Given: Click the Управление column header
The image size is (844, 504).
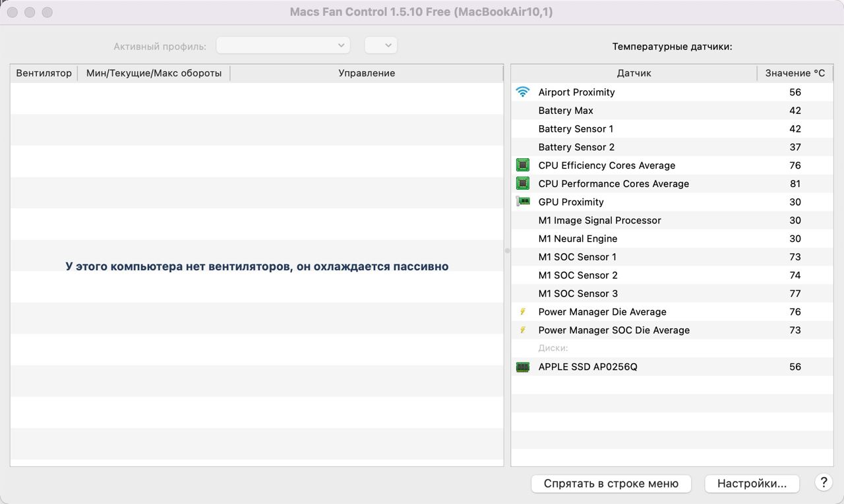Looking at the screenshot, I should [367, 73].
